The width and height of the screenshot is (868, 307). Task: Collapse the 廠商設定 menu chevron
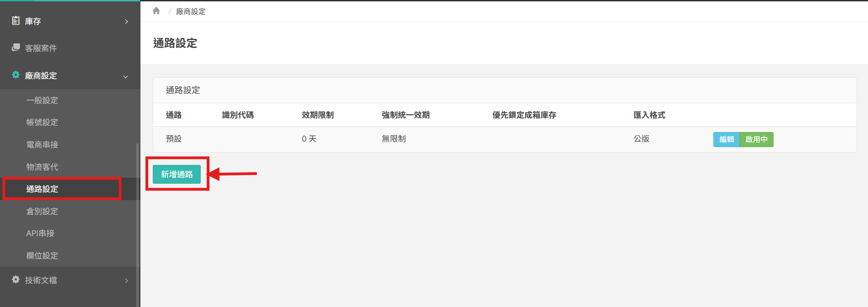point(125,77)
